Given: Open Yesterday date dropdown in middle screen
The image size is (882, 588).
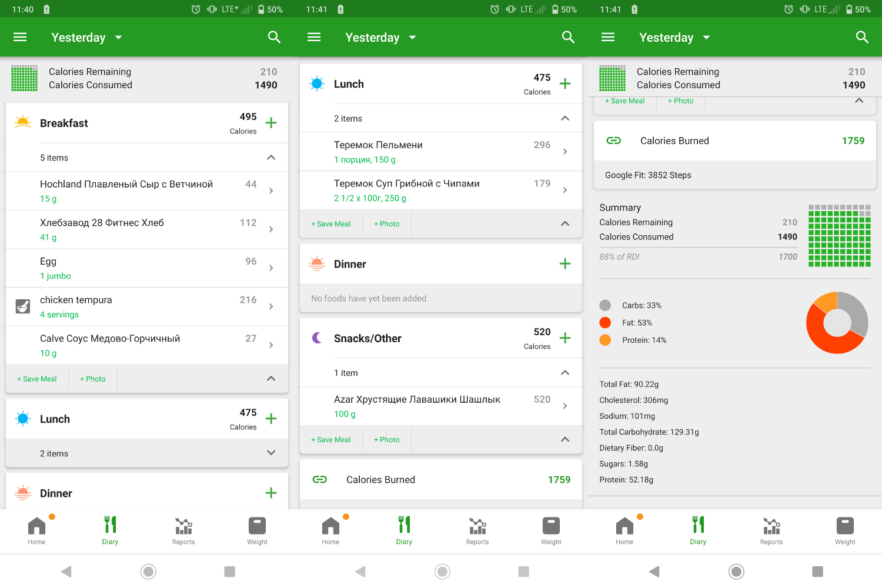Looking at the screenshot, I should (380, 37).
